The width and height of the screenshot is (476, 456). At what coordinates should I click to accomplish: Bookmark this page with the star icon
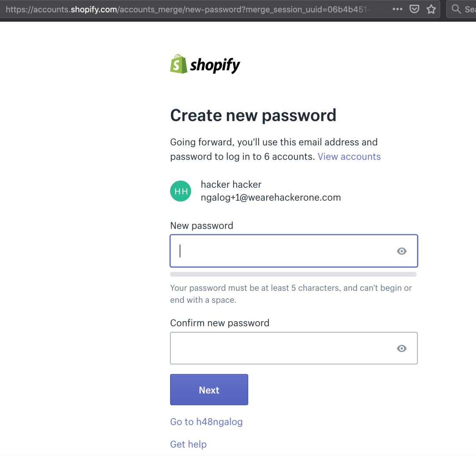pyautogui.click(x=431, y=9)
